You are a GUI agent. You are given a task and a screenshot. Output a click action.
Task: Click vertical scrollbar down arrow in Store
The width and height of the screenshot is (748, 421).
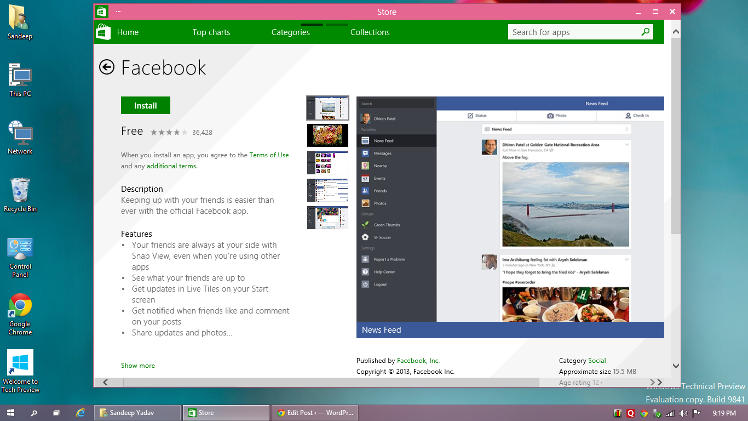[675, 366]
